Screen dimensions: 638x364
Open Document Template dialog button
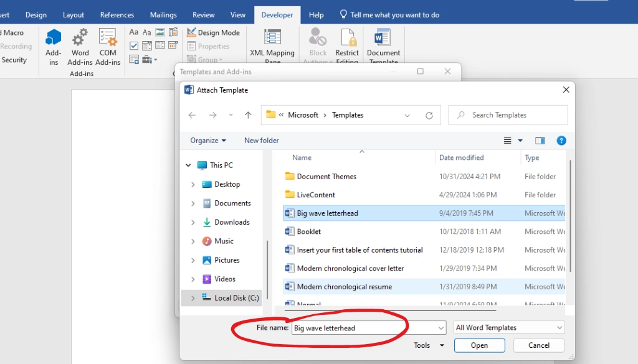[x=383, y=45]
